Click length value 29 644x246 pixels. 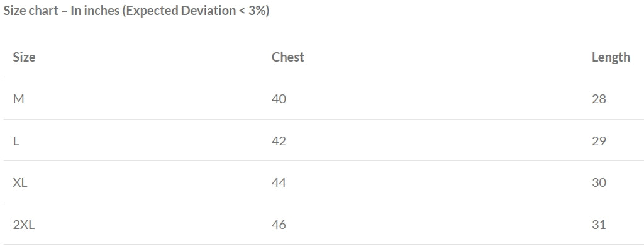pyautogui.click(x=599, y=141)
